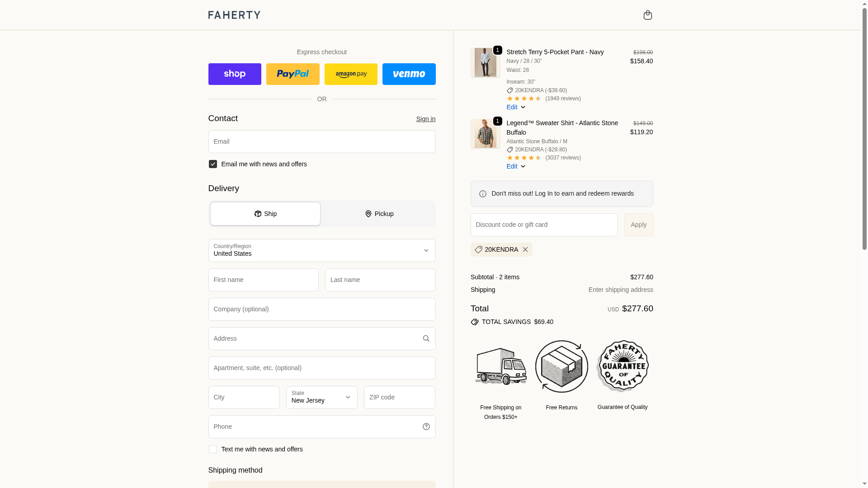
Task: Uncheck Email me with news and offers
Action: pos(212,164)
